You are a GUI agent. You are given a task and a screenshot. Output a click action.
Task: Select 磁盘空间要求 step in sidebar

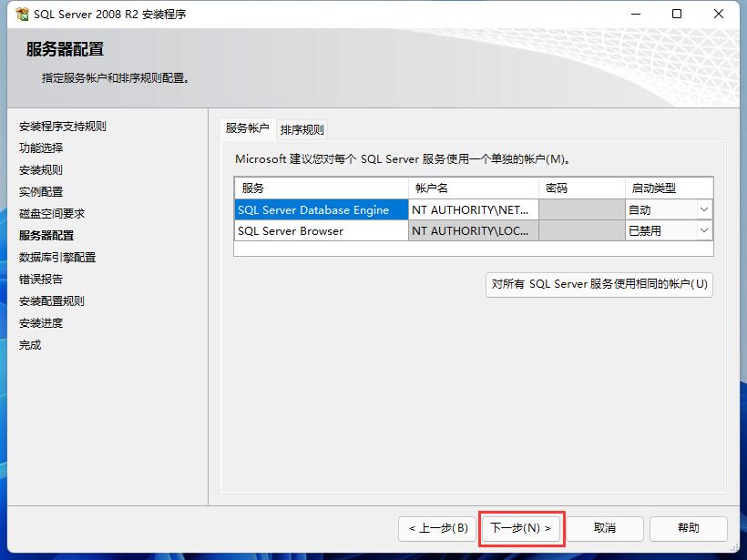[52, 214]
